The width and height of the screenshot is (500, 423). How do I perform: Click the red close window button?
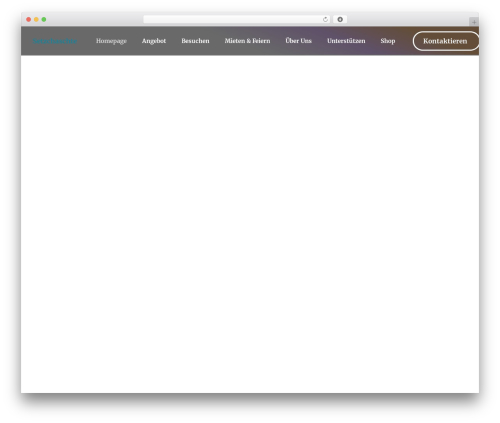point(29,19)
